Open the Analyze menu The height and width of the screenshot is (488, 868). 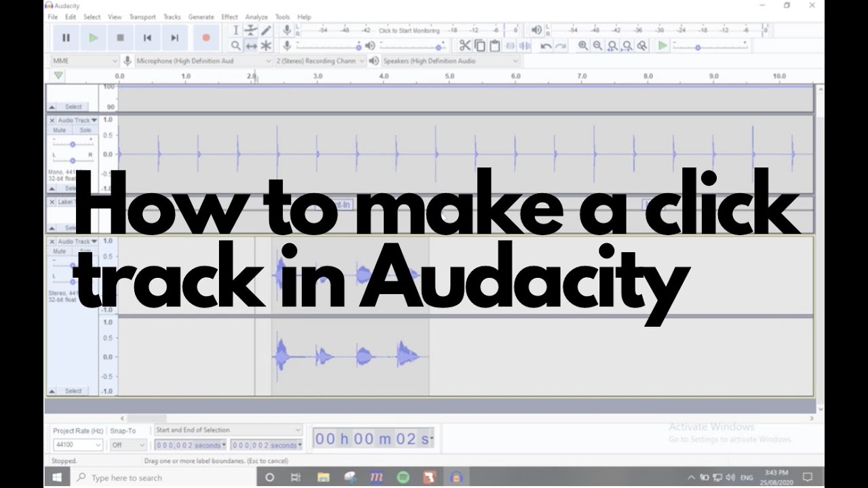(x=256, y=17)
